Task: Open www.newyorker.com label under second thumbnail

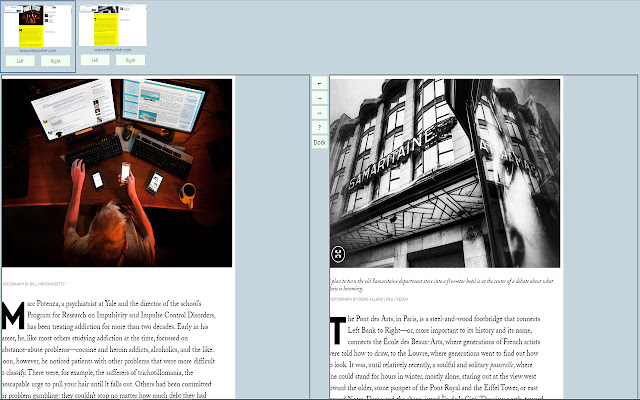Action: [x=113, y=50]
